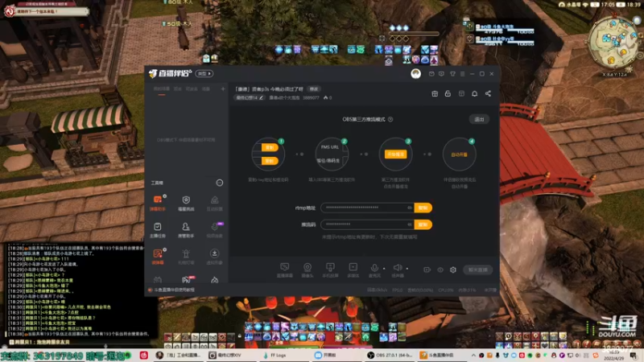This screenshot has width=644, height=362.
Task: Click the user avatar in title bar
Action: tap(415, 73)
